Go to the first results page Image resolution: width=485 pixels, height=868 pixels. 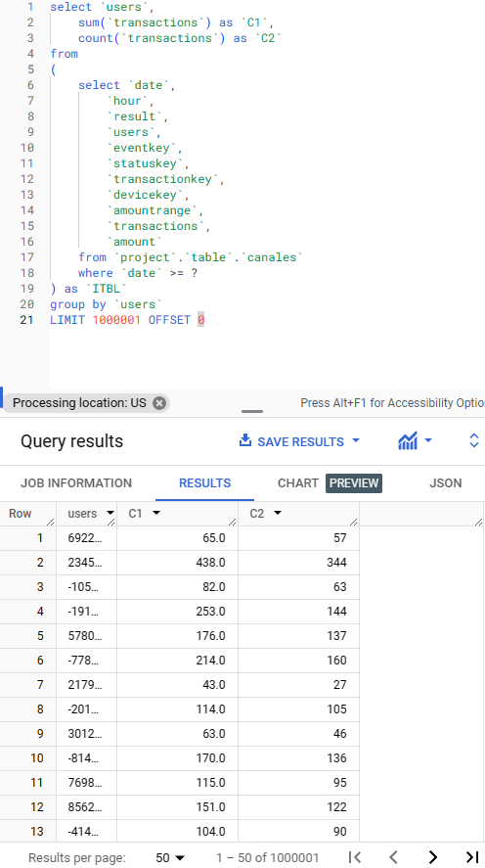[355, 857]
